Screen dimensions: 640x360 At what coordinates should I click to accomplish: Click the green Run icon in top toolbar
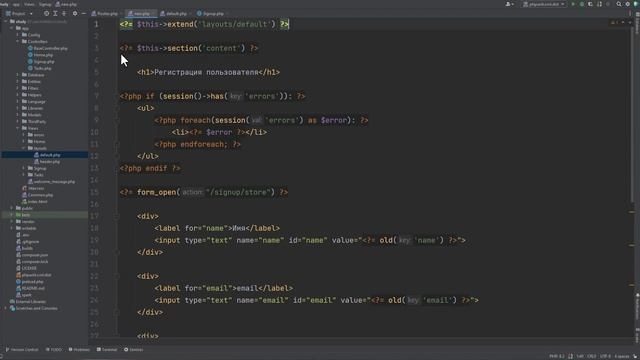(x=573, y=4)
